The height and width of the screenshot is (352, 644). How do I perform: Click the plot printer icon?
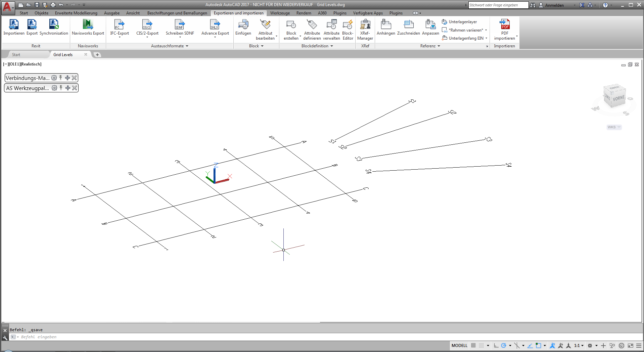click(x=53, y=5)
